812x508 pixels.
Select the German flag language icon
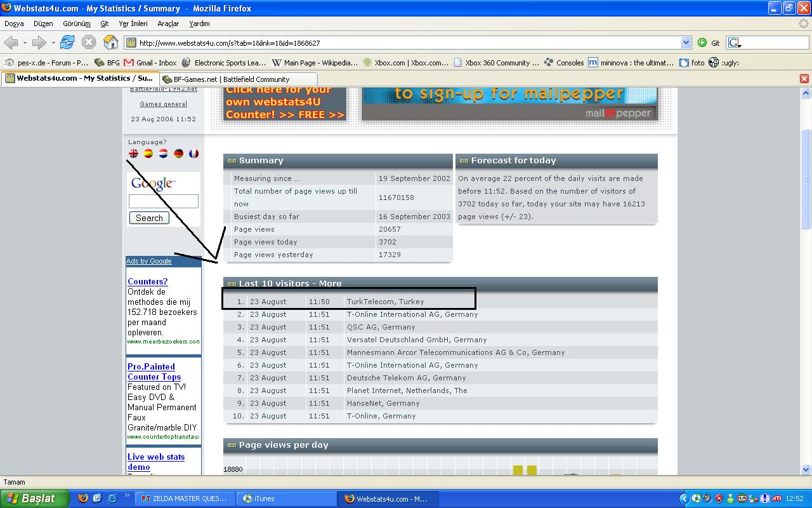tap(179, 153)
